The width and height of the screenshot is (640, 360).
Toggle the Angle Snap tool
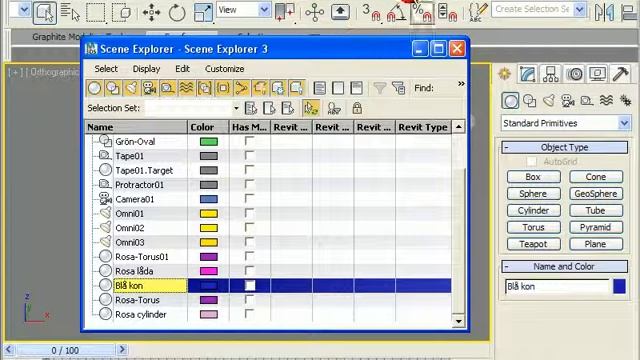(x=396, y=12)
